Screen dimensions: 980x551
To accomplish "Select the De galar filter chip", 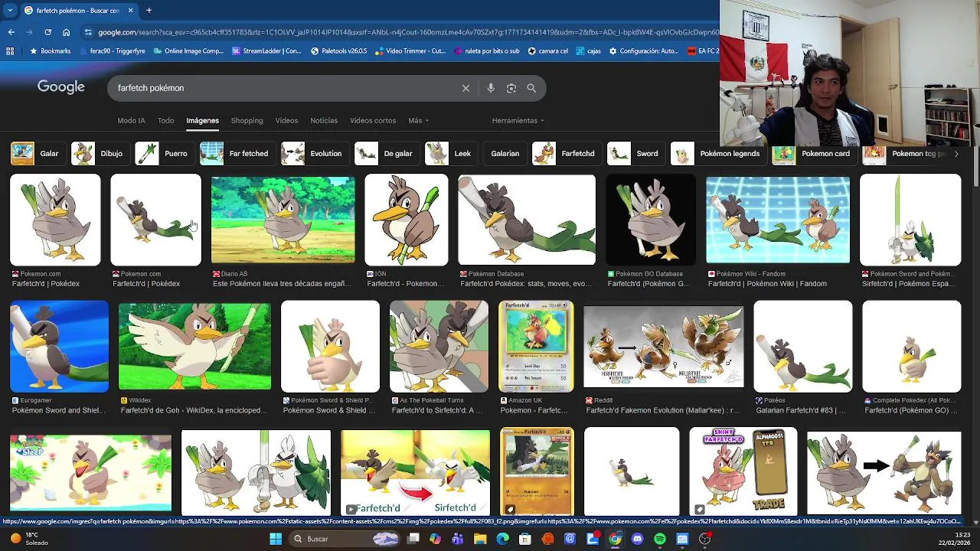I will pos(387,154).
